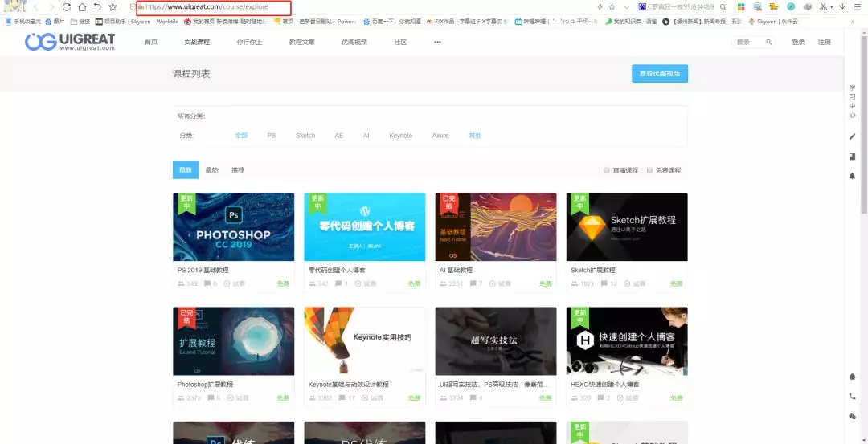Viewport: 868px width, 444px height.
Task: Open the 教程文章 nav item
Action: 301,42
